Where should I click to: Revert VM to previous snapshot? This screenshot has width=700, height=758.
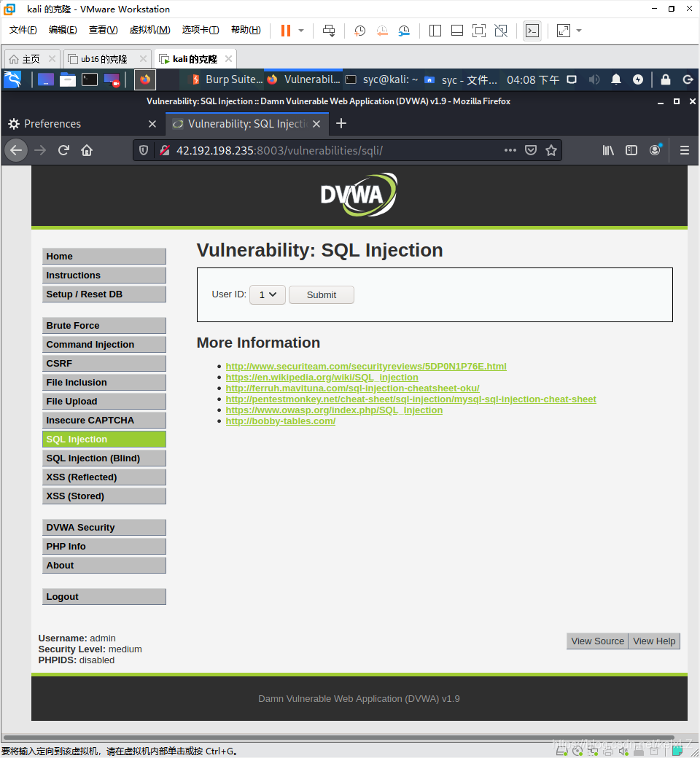[381, 31]
